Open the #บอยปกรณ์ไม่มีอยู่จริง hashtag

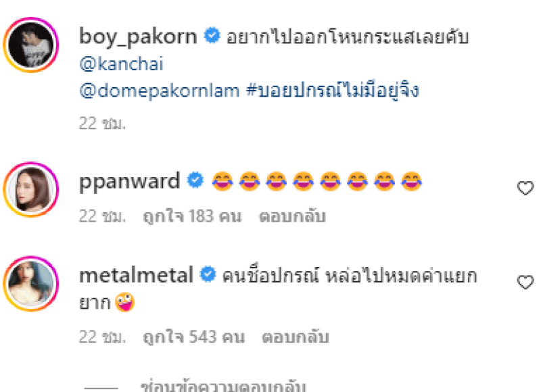333,90
